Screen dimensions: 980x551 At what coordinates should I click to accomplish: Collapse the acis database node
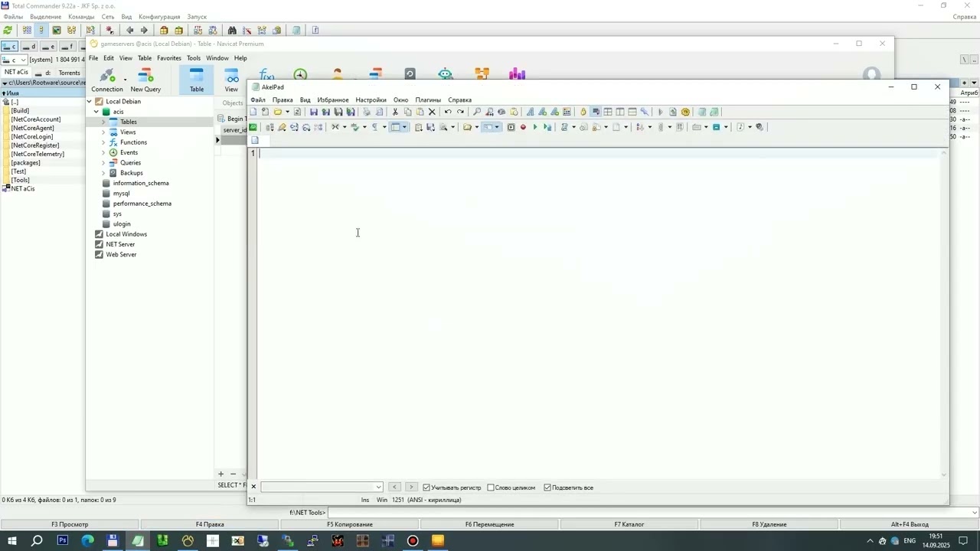(x=96, y=112)
